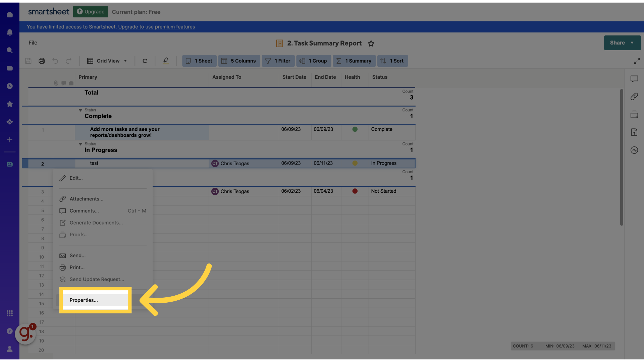Click the red Health dot for Not Started
The width and height of the screenshot is (644, 362).
pos(355,191)
